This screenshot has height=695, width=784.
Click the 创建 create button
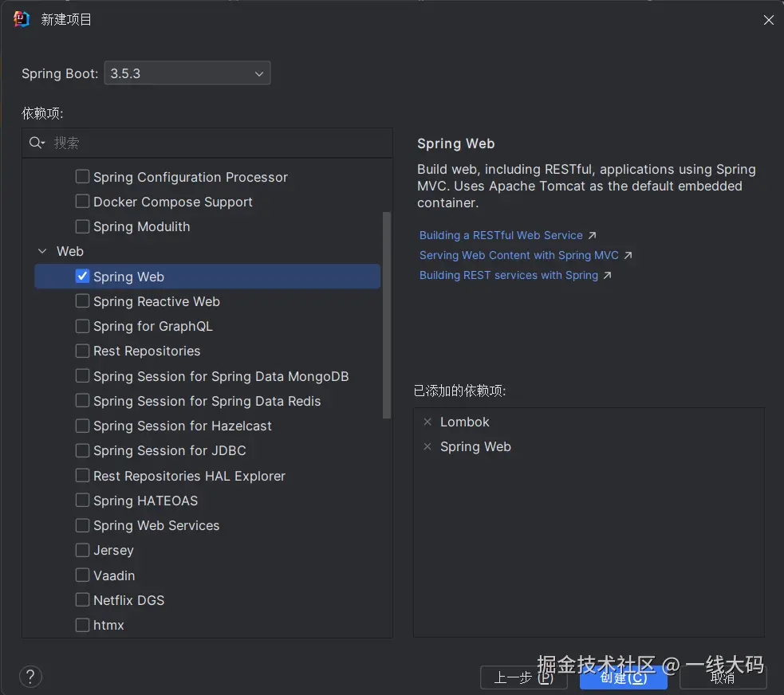[624, 677]
